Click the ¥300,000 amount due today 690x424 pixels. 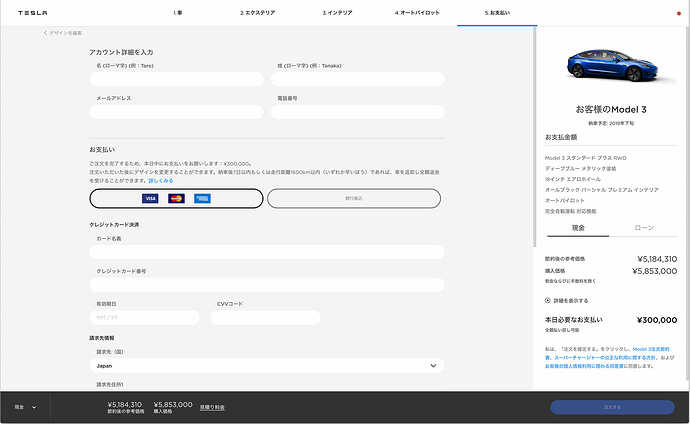(x=657, y=320)
